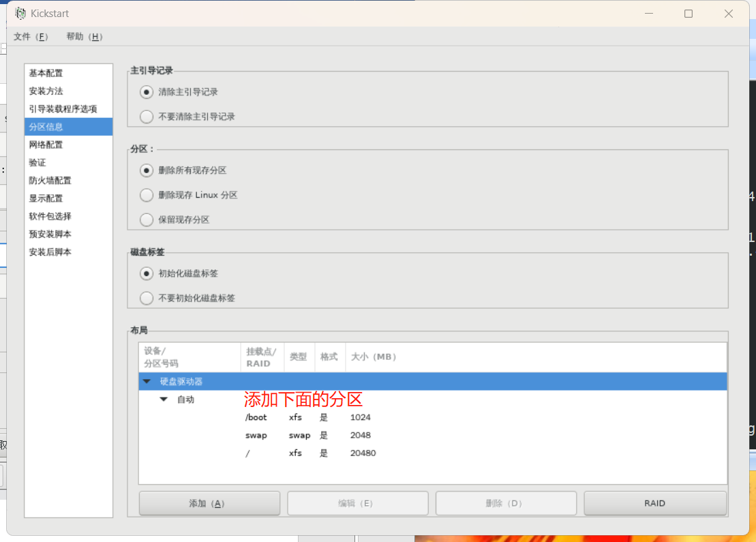
Task: Select the /boot partition row
Action: pyautogui.click(x=432, y=417)
